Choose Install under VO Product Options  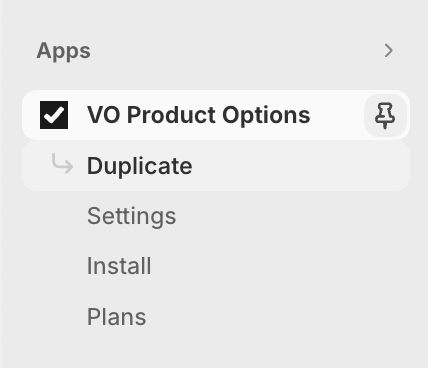119,266
